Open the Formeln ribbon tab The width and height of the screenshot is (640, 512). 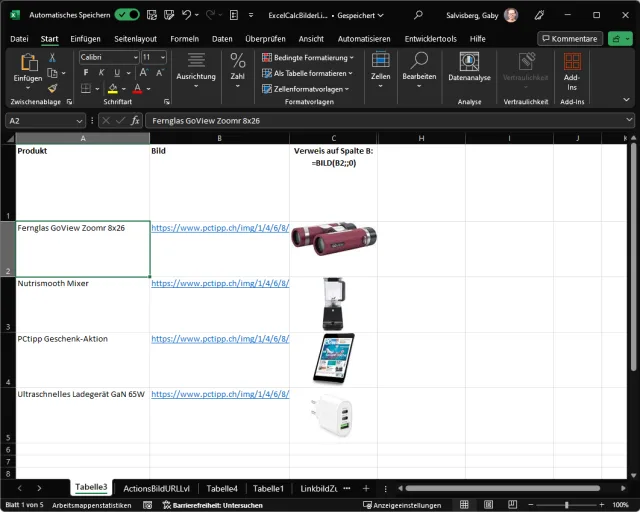click(185, 38)
